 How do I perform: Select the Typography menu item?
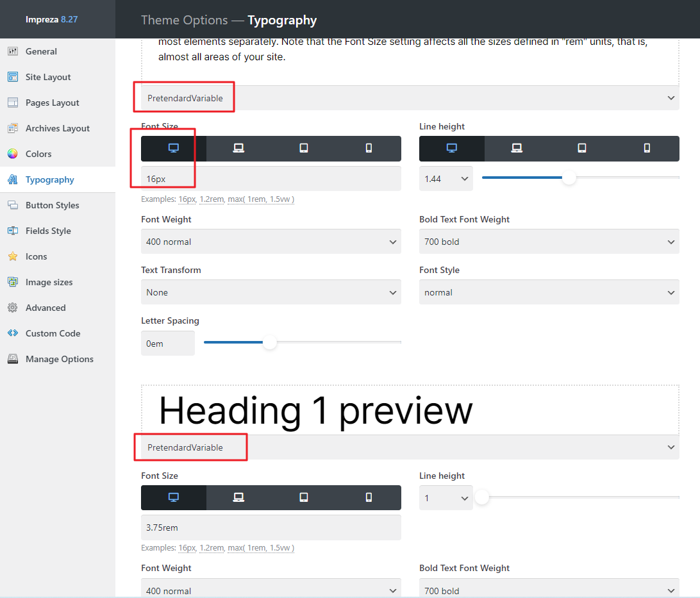pyautogui.click(x=58, y=179)
